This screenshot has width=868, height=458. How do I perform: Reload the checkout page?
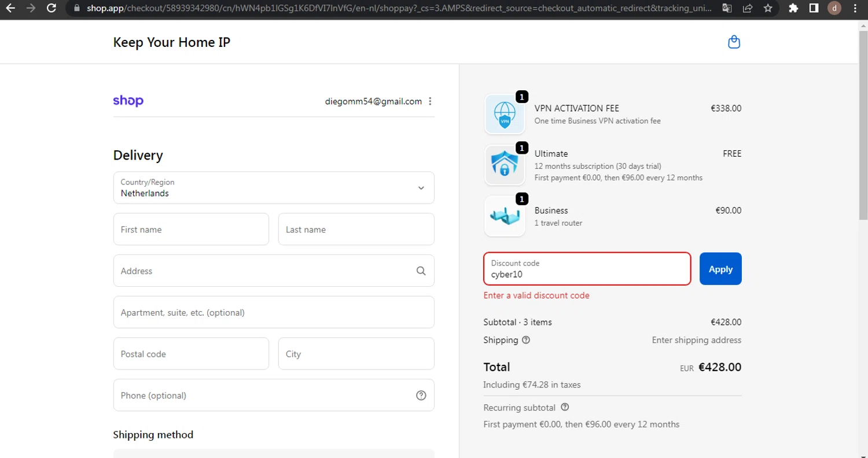52,8
